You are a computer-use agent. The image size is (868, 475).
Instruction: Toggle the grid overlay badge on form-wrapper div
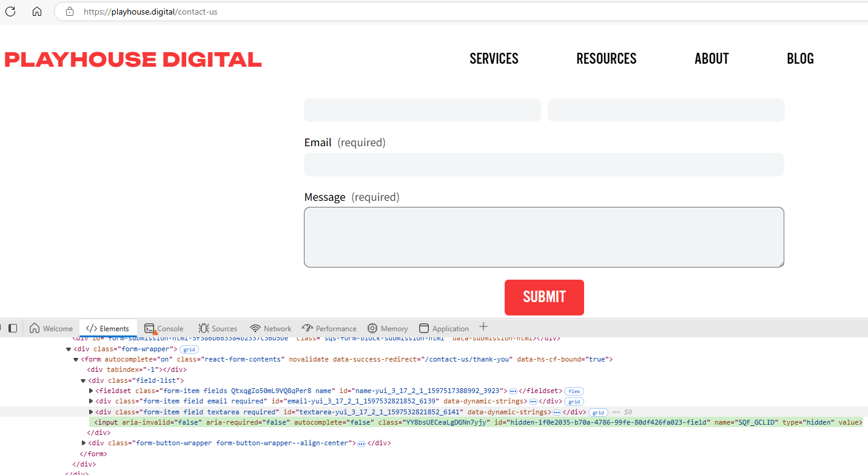189,349
